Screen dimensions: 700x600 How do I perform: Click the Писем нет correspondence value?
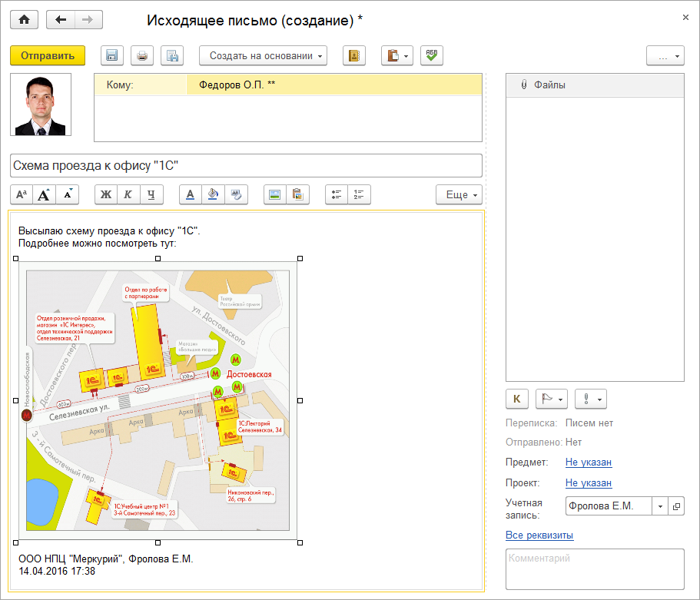pos(589,423)
